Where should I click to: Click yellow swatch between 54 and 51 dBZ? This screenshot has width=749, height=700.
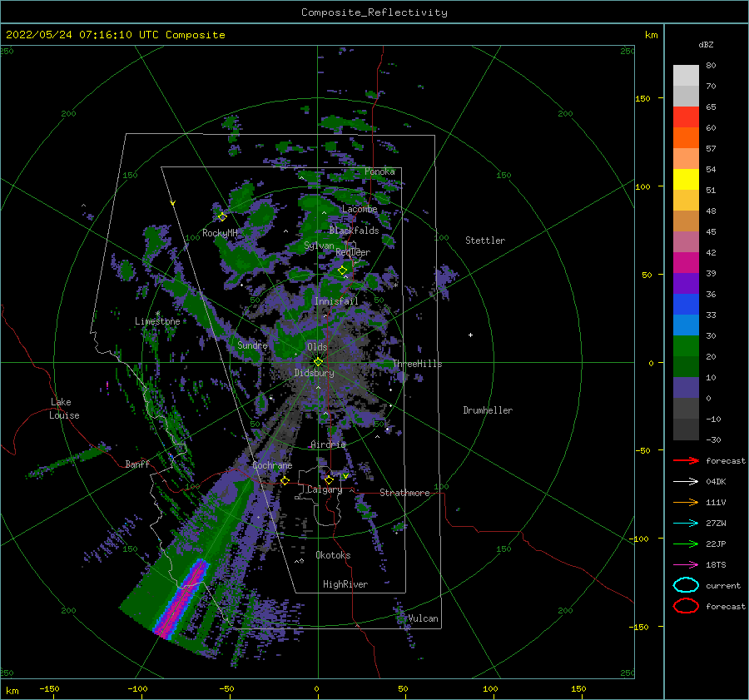pos(686,179)
